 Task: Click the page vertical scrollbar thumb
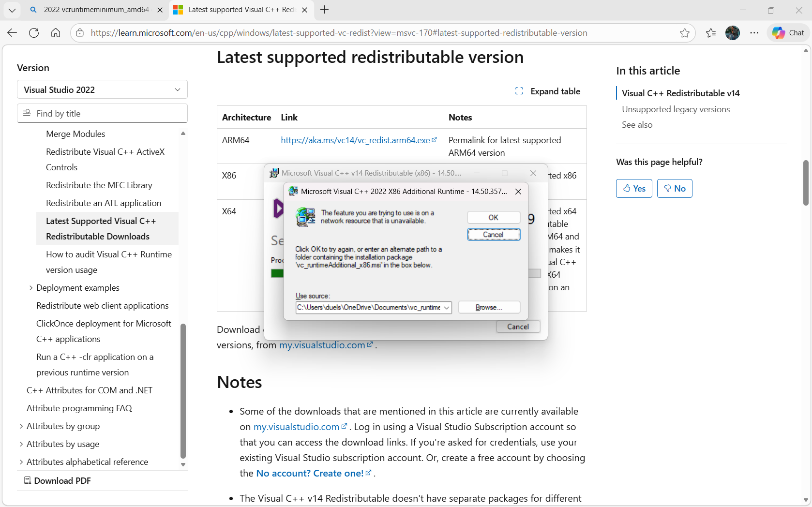[x=806, y=183]
